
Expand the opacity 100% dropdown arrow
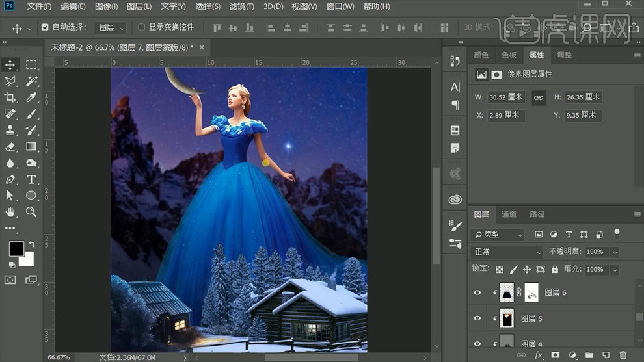pos(615,252)
